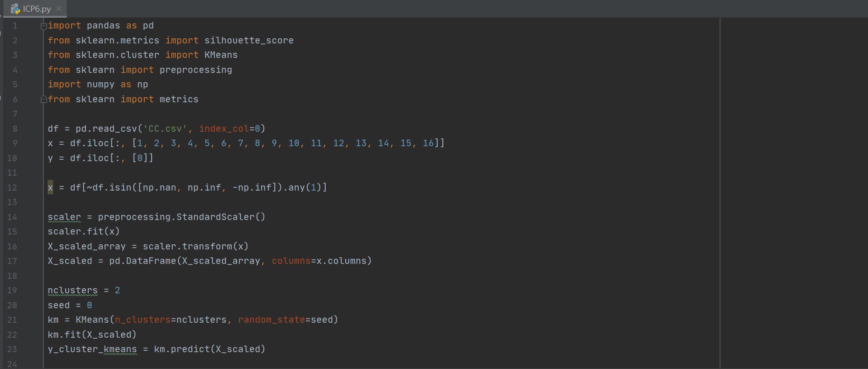Click the 'CC.csv' string literal
This screenshot has width=868, height=369.
pos(165,128)
